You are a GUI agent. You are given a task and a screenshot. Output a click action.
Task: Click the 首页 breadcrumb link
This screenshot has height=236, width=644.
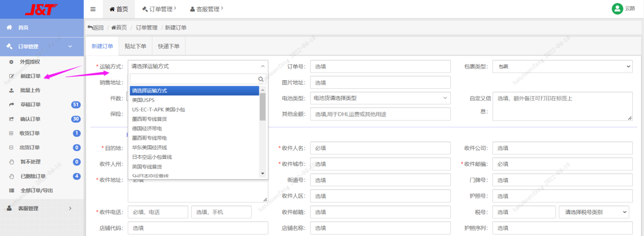click(119, 28)
